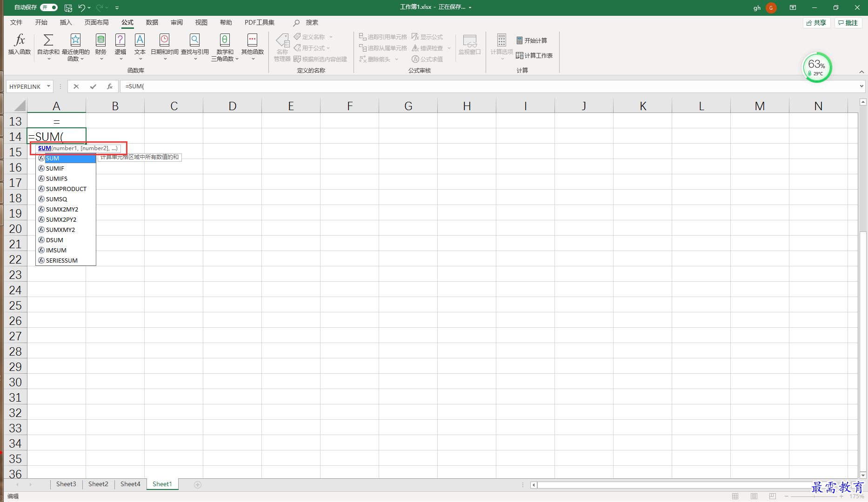Collapse the ribbon with the caret

(x=861, y=72)
